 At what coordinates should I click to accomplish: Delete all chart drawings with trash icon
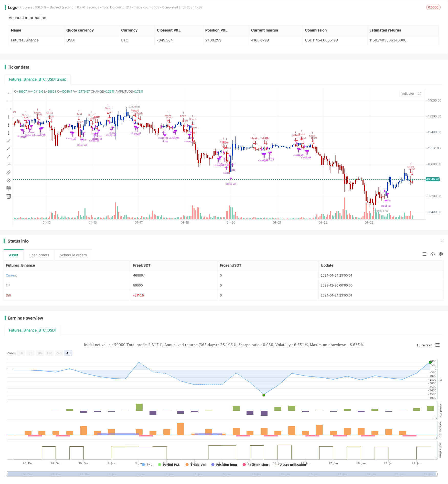click(x=9, y=196)
